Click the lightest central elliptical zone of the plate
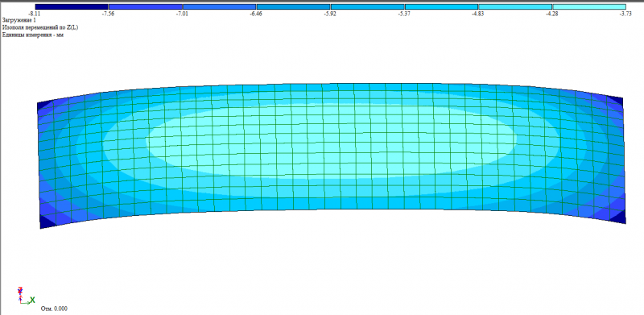This screenshot has width=644, height=315. point(331,140)
